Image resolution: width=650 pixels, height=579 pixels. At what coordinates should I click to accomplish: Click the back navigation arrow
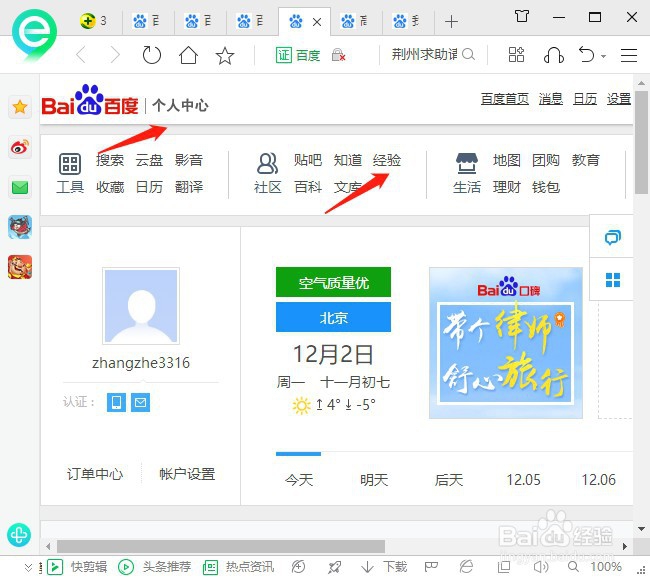tap(81, 55)
